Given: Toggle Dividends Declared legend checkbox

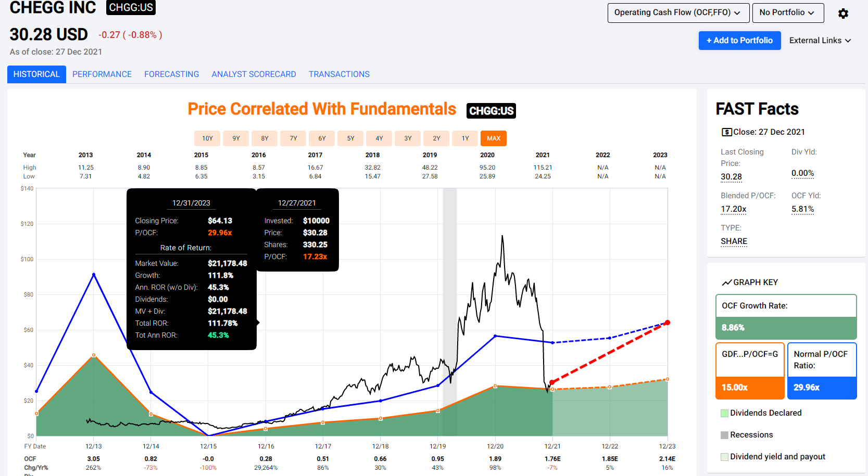Looking at the screenshot, I should pos(724,413).
